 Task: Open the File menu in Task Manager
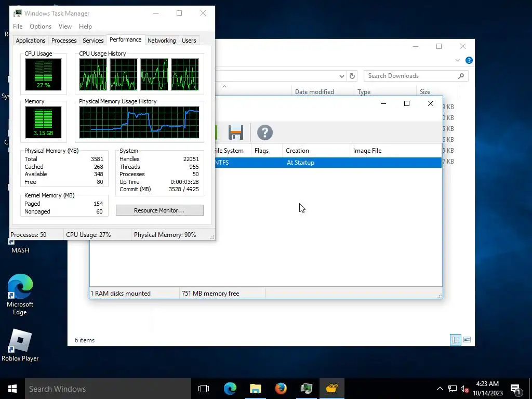point(18,26)
